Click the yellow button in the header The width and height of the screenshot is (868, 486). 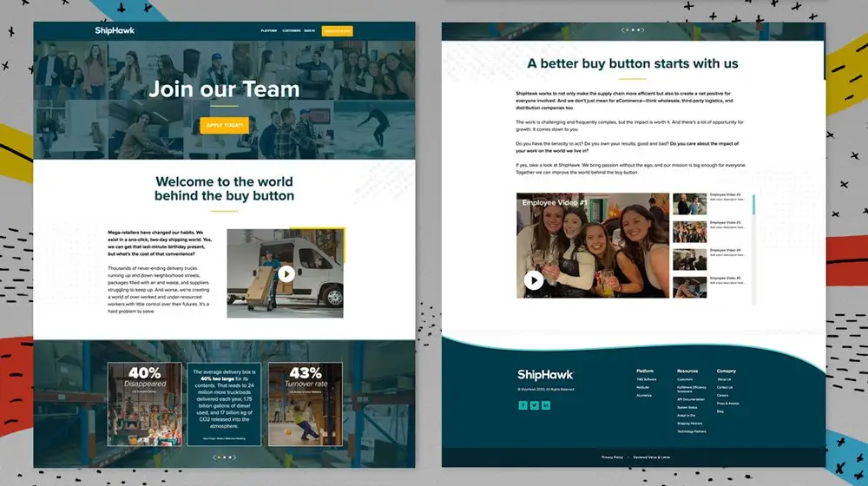[x=337, y=31]
